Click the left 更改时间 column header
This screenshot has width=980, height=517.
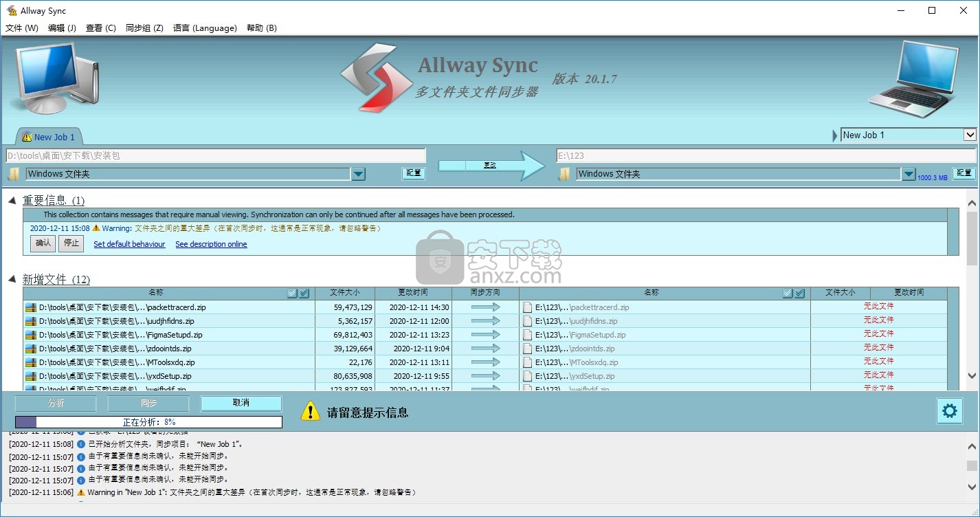point(412,293)
